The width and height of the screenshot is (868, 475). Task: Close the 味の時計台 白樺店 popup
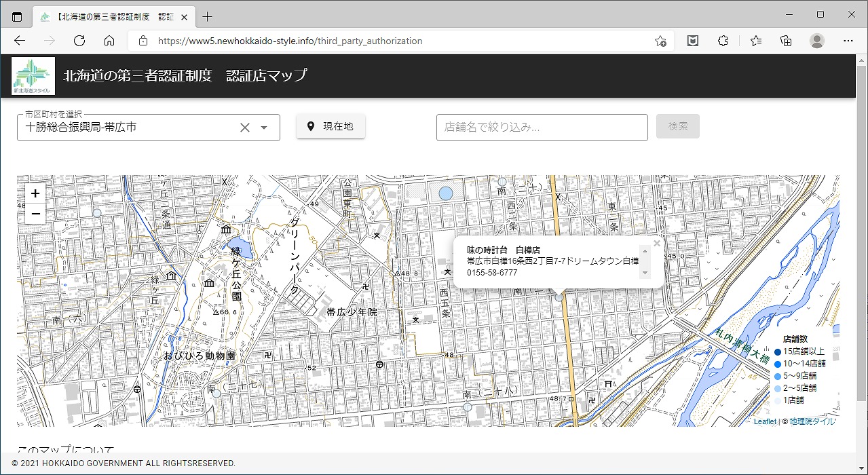[656, 244]
